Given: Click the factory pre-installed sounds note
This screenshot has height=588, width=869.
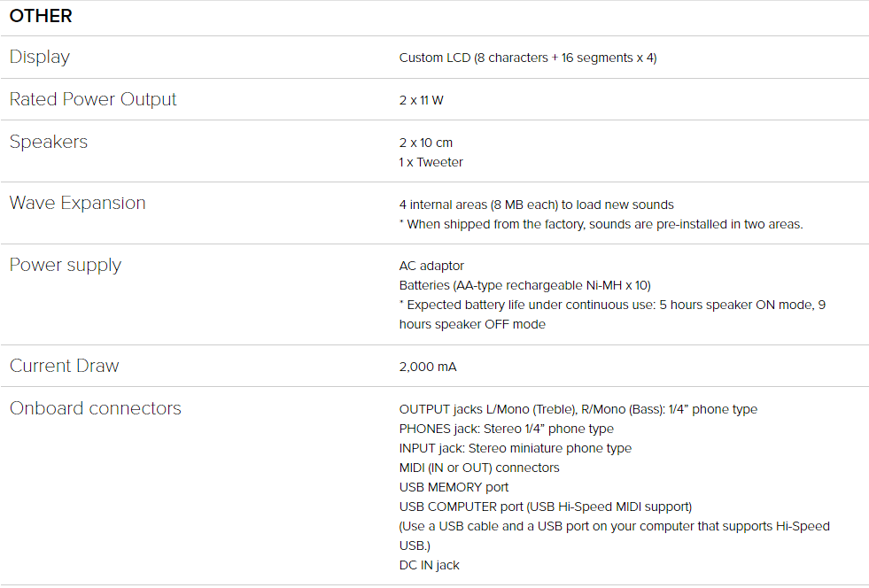Looking at the screenshot, I should coord(601,224).
